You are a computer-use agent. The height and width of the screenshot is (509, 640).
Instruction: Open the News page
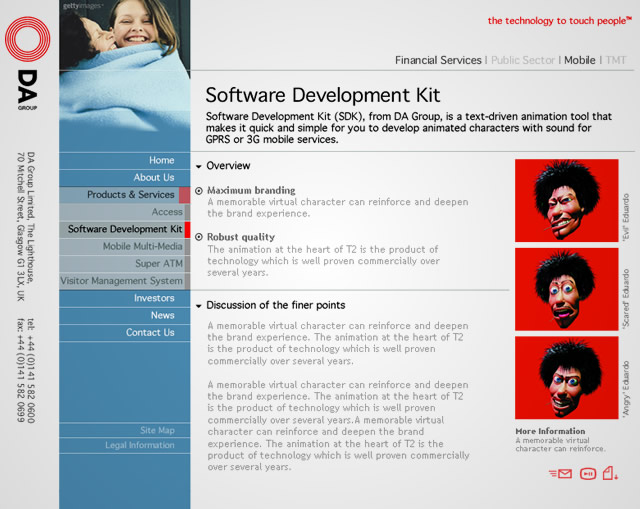pos(124,316)
